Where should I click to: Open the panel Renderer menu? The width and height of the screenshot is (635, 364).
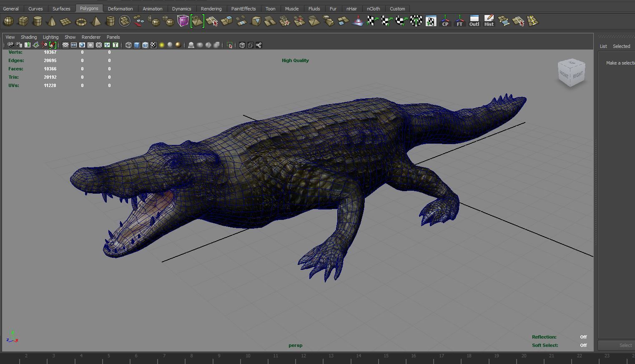91,37
